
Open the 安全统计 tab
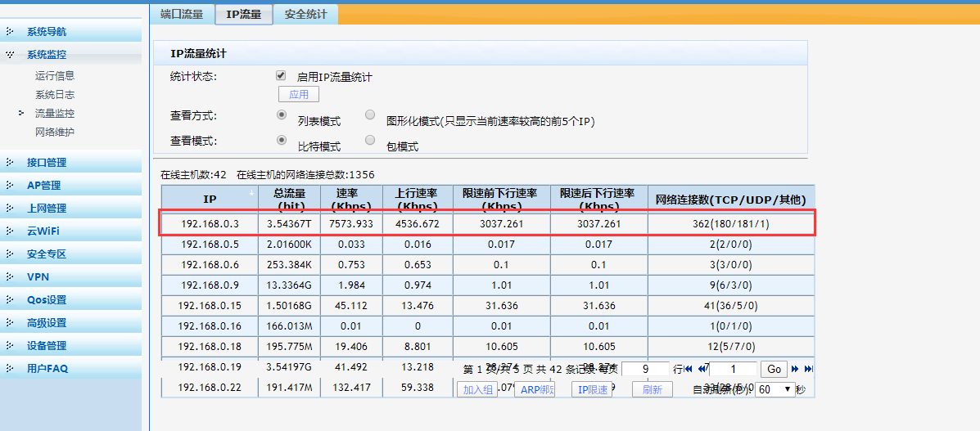click(x=305, y=14)
